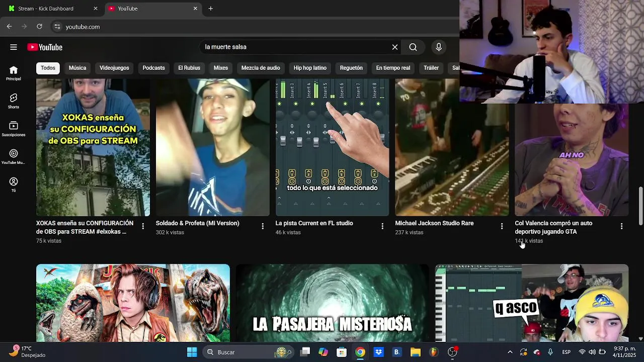Clear the search text with the X icon
This screenshot has height=362, width=644.
[395, 47]
